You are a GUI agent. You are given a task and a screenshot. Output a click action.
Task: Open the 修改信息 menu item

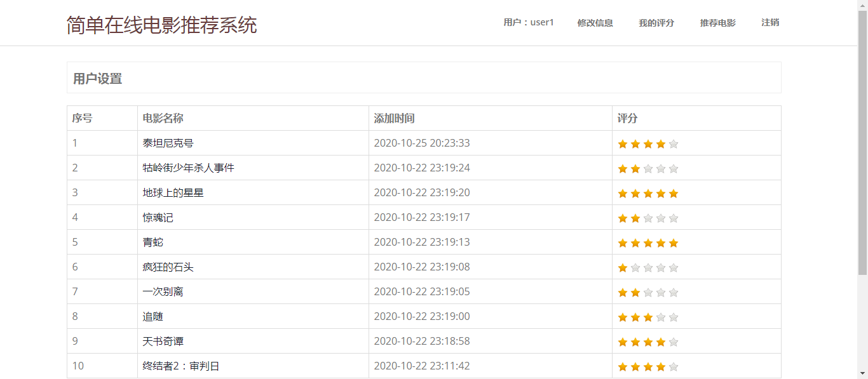pyautogui.click(x=595, y=23)
